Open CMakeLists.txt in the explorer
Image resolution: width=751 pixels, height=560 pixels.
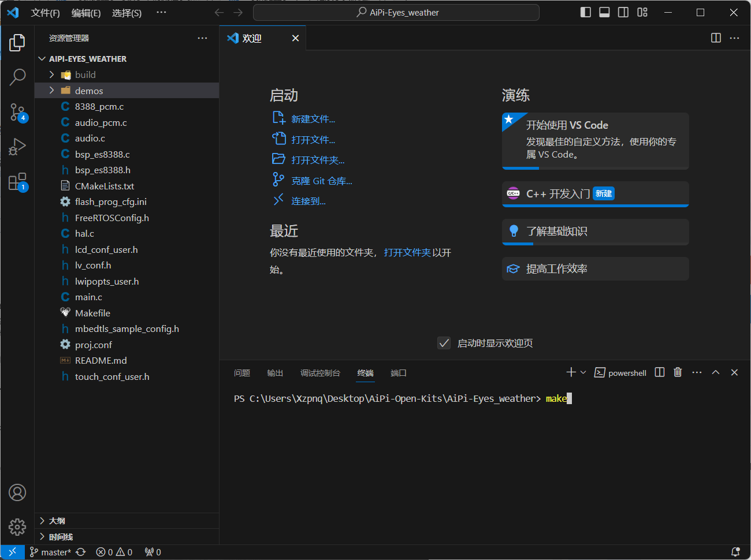coord(127,186)
